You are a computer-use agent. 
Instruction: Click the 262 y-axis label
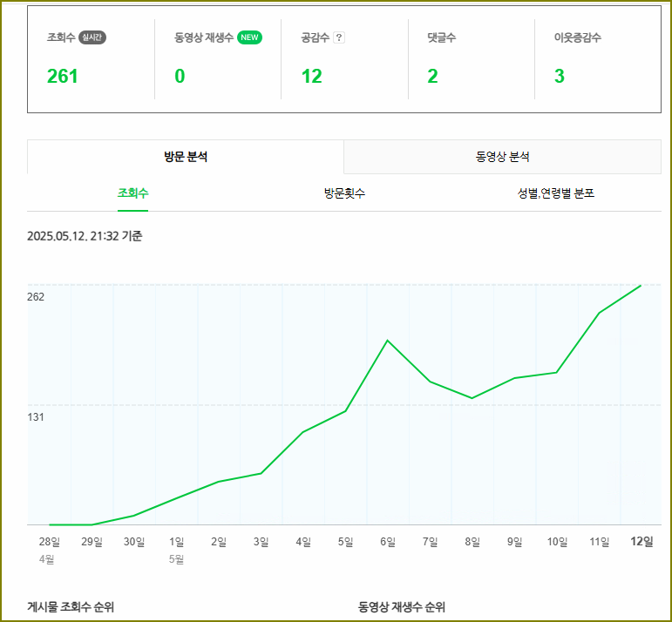[36, 297]
